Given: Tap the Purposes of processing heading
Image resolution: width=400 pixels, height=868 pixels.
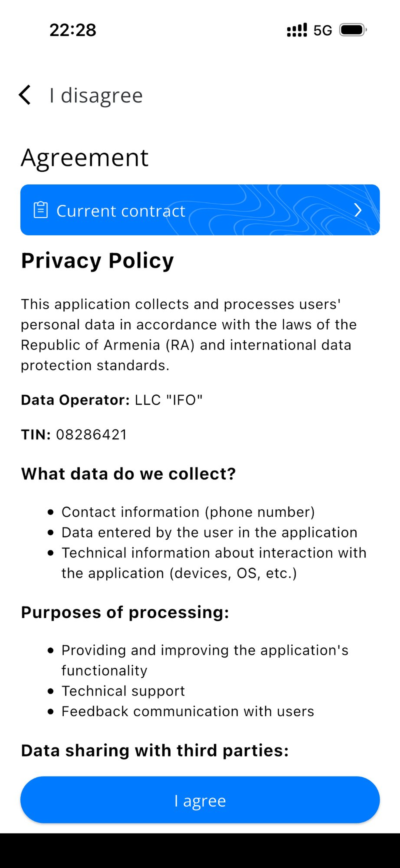Looking at the screenshot, I should pos(125,612).
